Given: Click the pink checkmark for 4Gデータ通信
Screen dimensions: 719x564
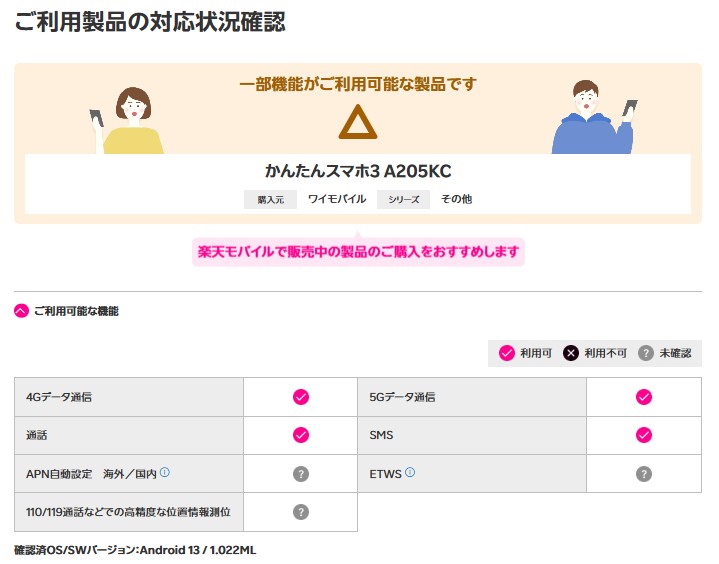Looking at the screenshot, I should (x=300, y=397).
